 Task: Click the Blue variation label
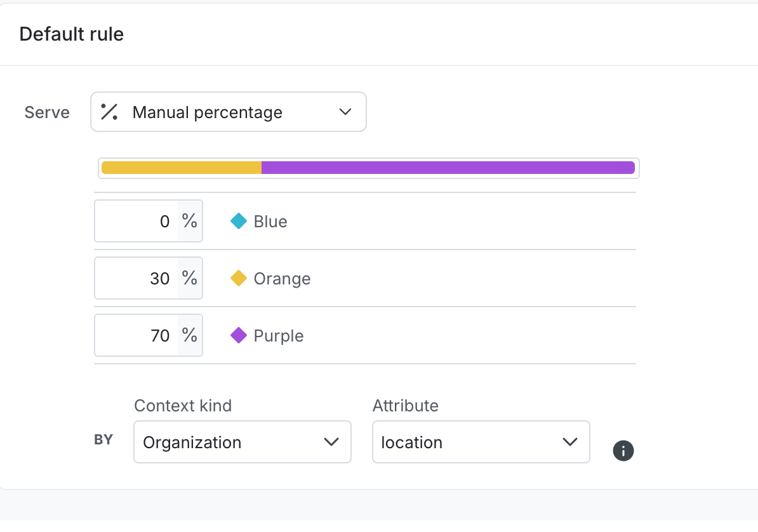click(x=270, y=221)
